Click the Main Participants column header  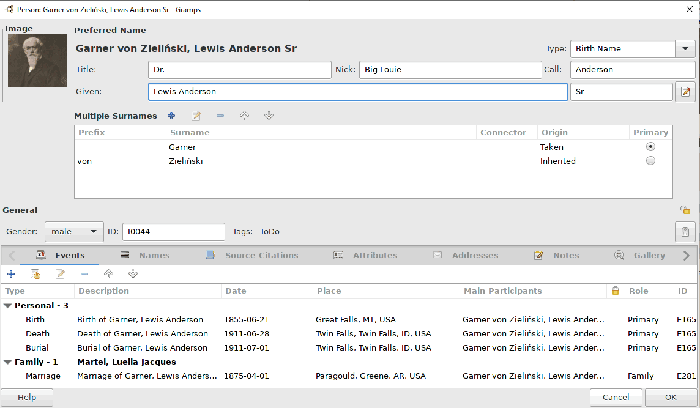coord(533,291)
